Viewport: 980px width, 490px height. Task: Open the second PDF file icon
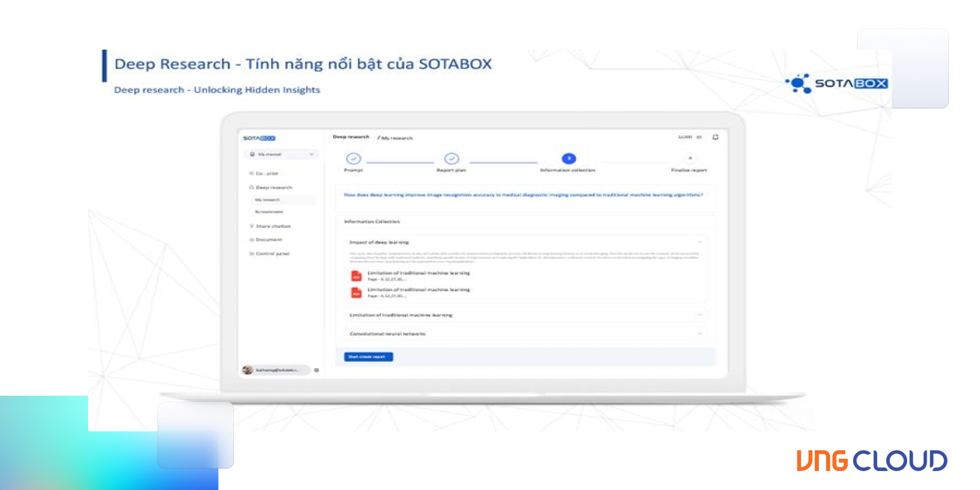tap(356, 293)
